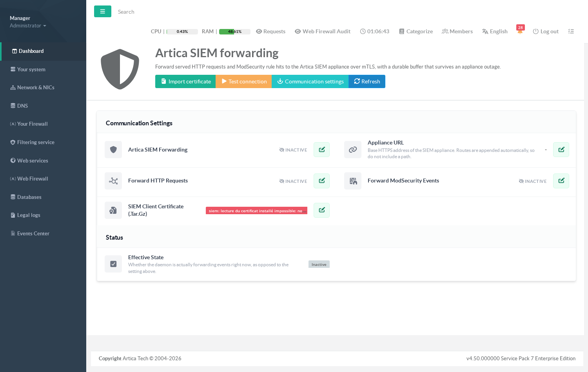Open Your Firewall section
588x372 pixels.
(x=43, y=124)
